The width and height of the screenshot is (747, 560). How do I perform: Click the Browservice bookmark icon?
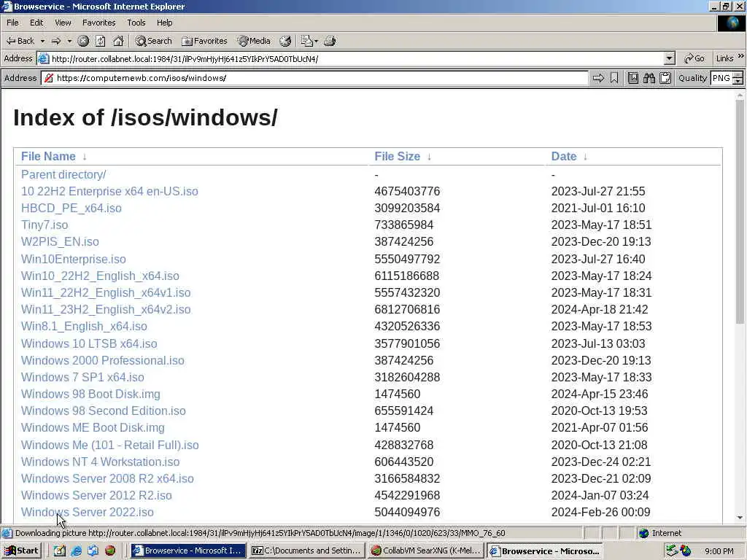point(614,78)
